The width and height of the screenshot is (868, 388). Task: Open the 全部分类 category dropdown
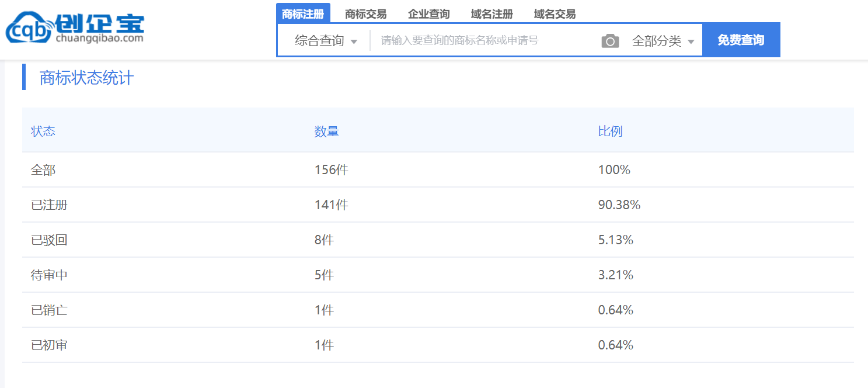pos(663,41)
